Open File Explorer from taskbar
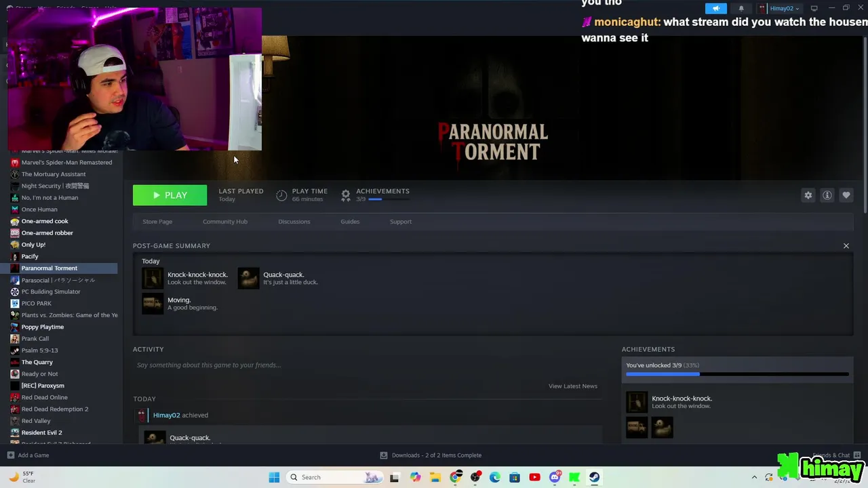This screenshot has height=488, width=868. [435, 477]
